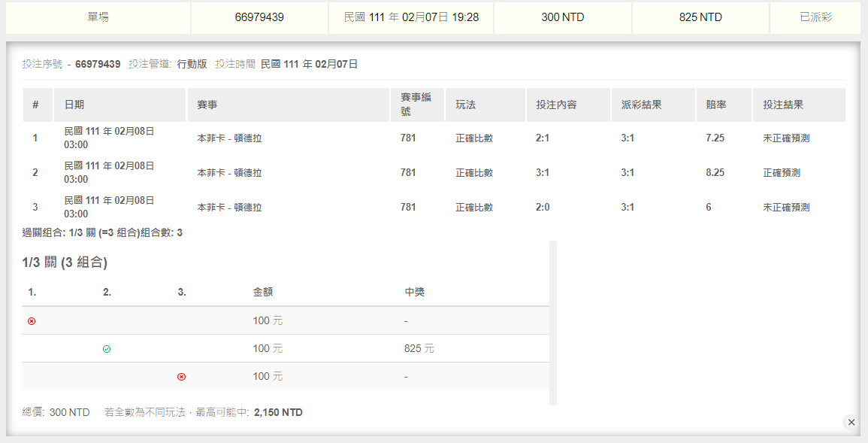Click the odds value 7.25
The image size is (868, 443).
(x=715, y=138)
